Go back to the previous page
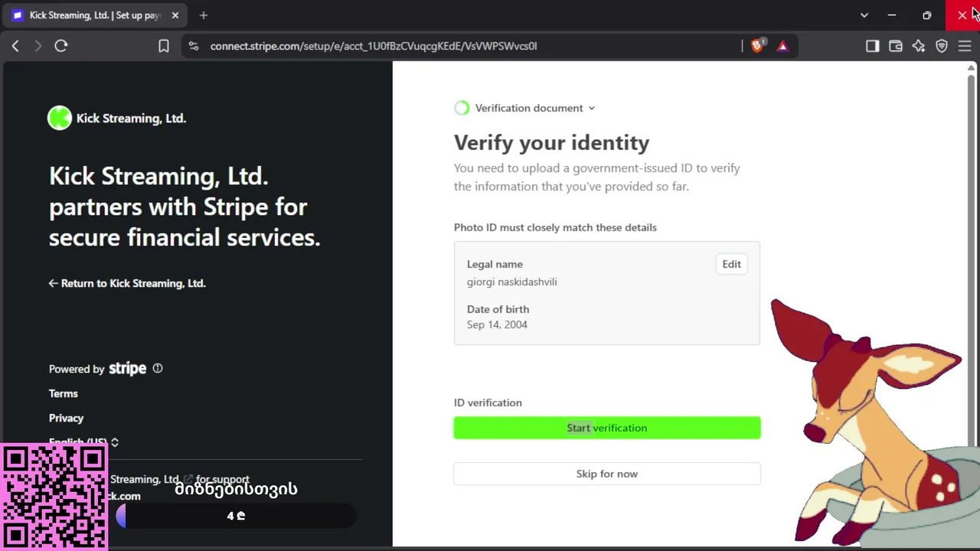Image resolution: width=980 pixels, height=551 pixels. pyautogui.click(x=15, y=46)
